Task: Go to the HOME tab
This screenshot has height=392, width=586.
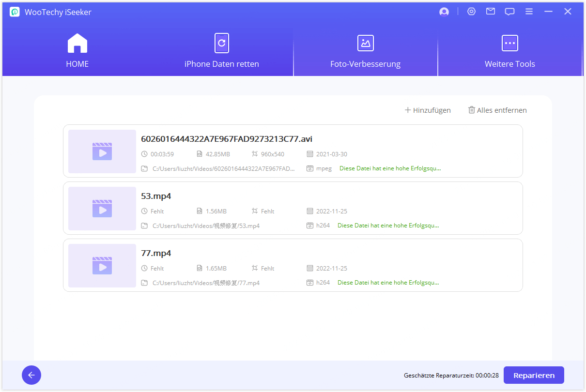Action: click(77, 50)
